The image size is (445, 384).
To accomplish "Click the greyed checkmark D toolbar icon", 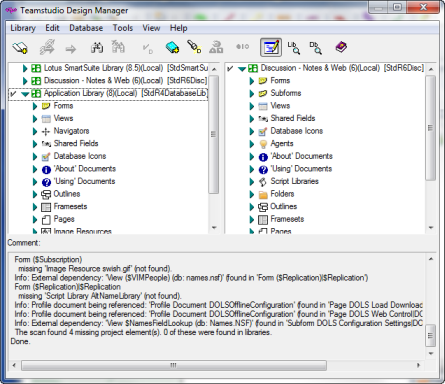I will tap(148, 49).
